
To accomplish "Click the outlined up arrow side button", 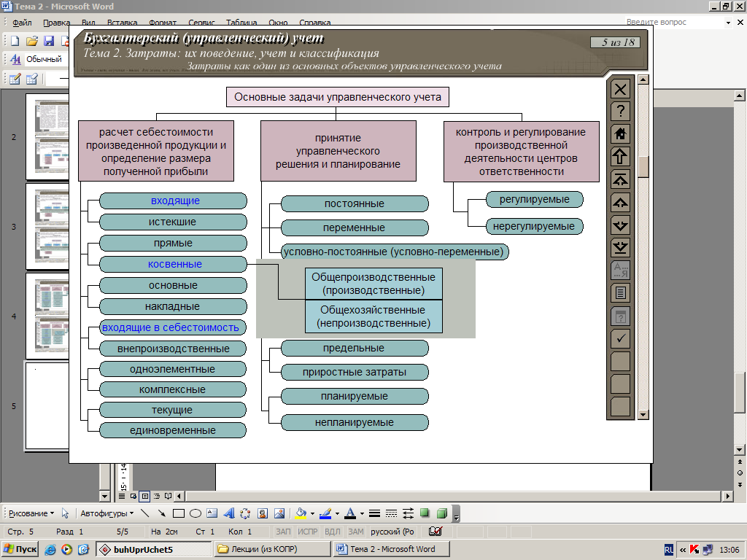I will pyautogui.click(x=620, y=157).
